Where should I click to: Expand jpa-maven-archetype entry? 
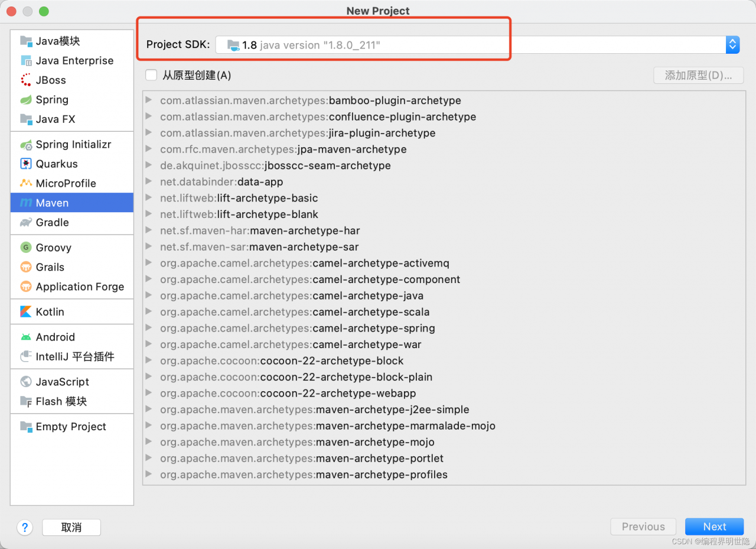149,149
